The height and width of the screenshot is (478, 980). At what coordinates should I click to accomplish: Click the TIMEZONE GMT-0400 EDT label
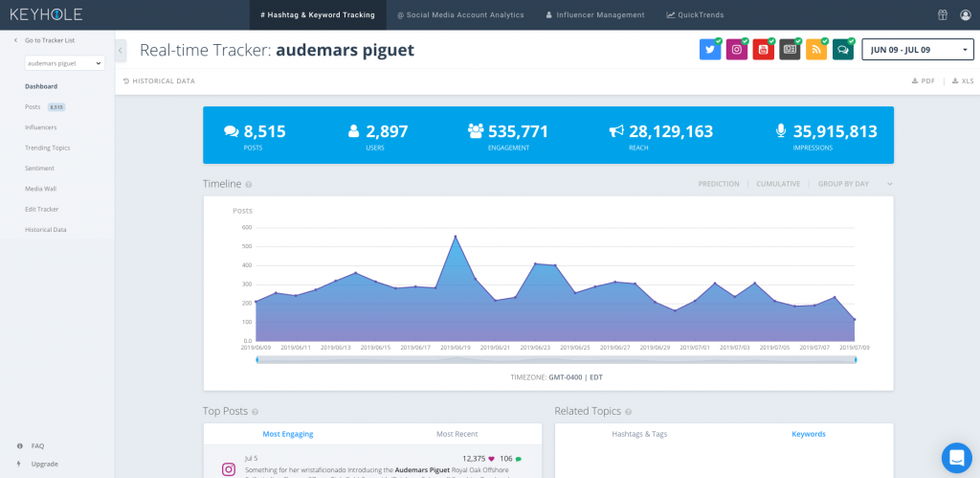(x=556, y=377)
